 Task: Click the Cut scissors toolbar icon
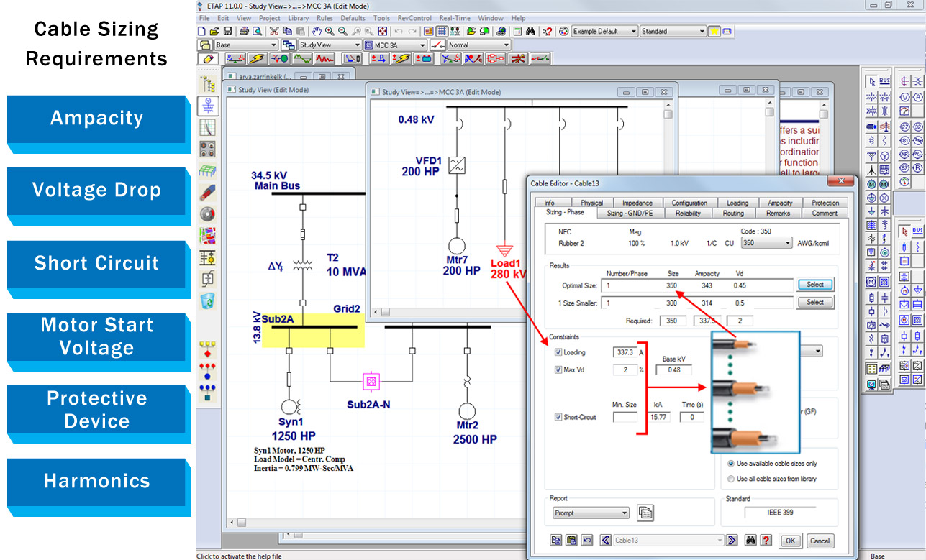(274, 32)
